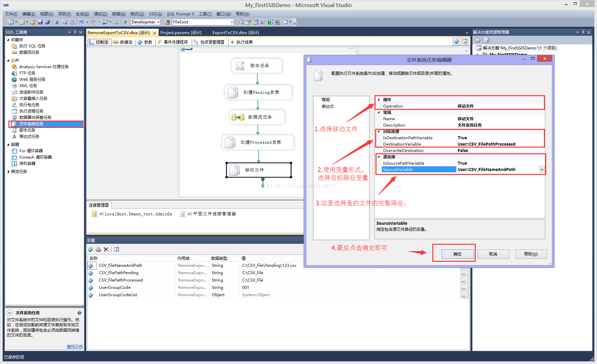Open Solution Explorer toolbar icon

[241, 22]
